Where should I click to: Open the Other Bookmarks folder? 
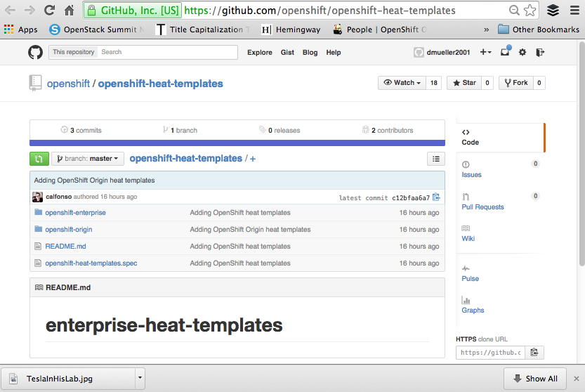(x=539, y=30)
